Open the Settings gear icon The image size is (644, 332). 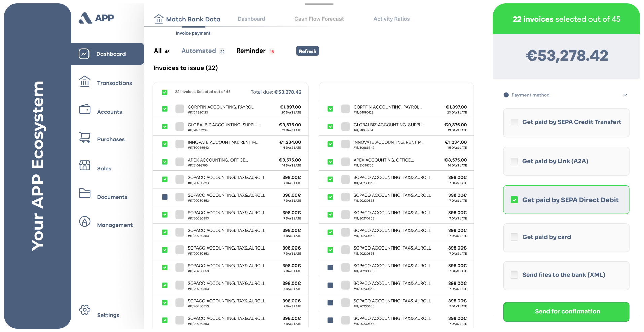point(85,310)
